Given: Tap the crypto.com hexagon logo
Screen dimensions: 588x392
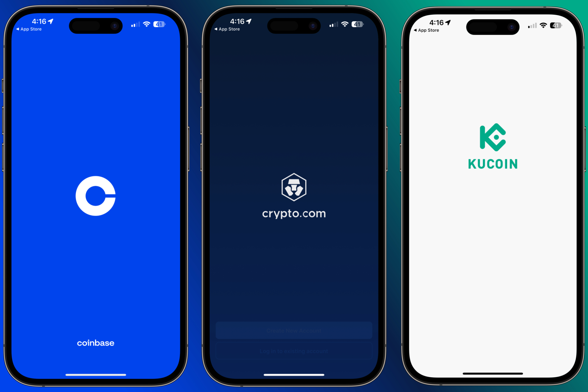Looking at the screenshot, I should click(294, 188).
